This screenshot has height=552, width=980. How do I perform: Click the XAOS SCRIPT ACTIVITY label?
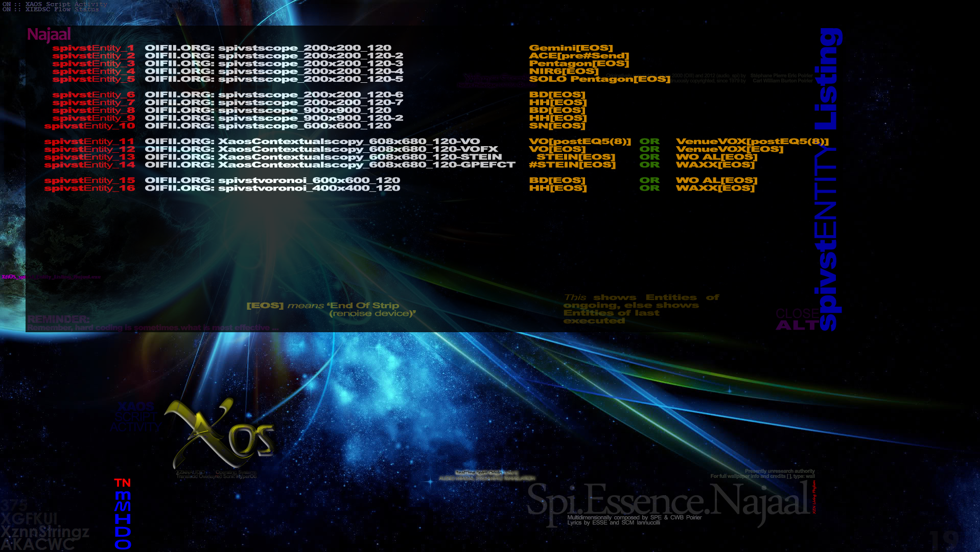(136, 417)
